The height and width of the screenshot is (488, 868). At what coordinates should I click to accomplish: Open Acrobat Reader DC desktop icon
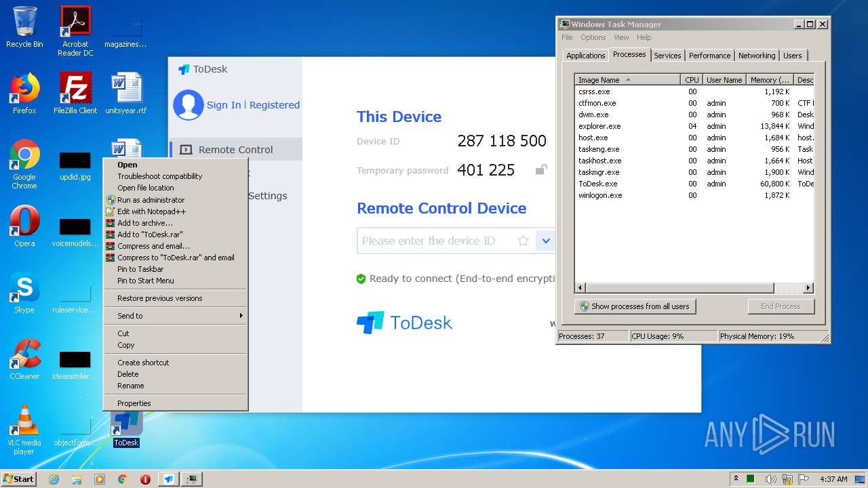75,31
